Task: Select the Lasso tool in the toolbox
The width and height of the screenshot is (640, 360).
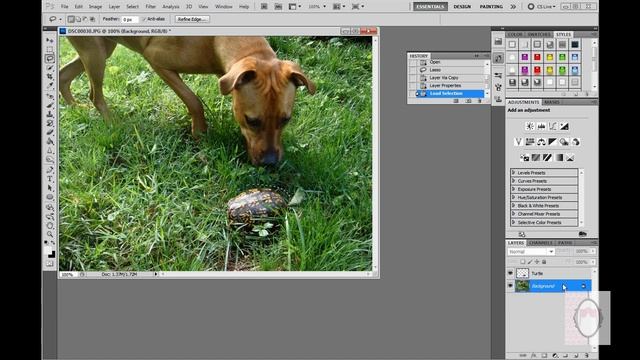Action: [x=49, y=58]
